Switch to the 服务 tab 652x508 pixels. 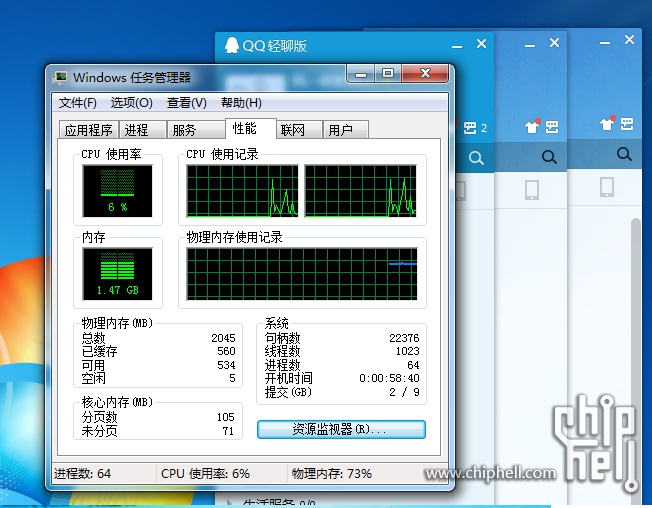click(x=195, y=130)
